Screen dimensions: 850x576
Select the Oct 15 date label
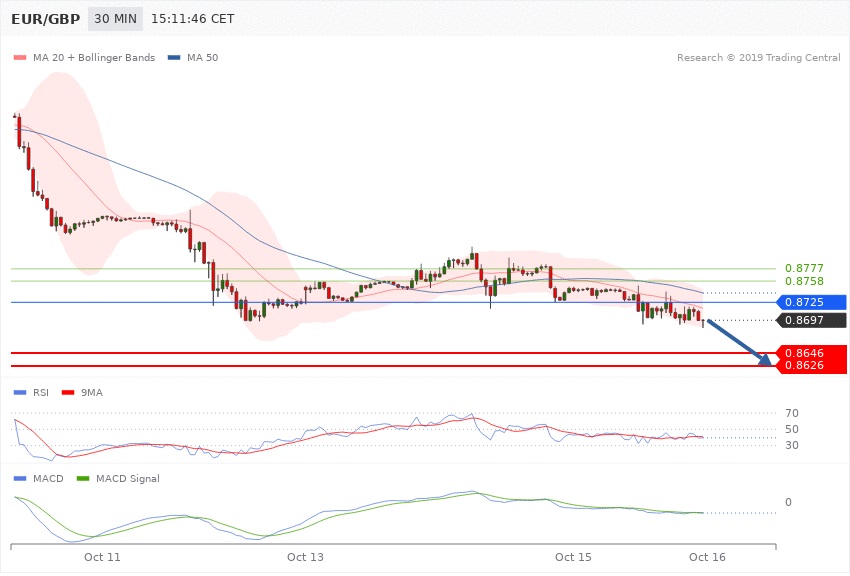(x=574, y=556)
